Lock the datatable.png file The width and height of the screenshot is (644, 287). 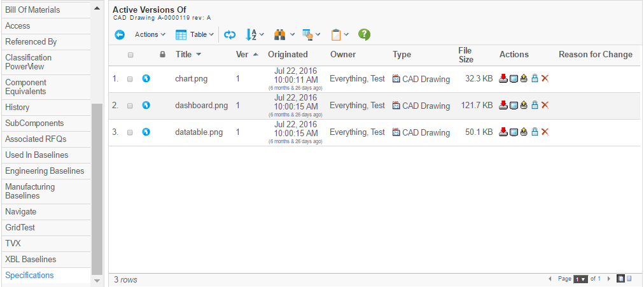535,132
